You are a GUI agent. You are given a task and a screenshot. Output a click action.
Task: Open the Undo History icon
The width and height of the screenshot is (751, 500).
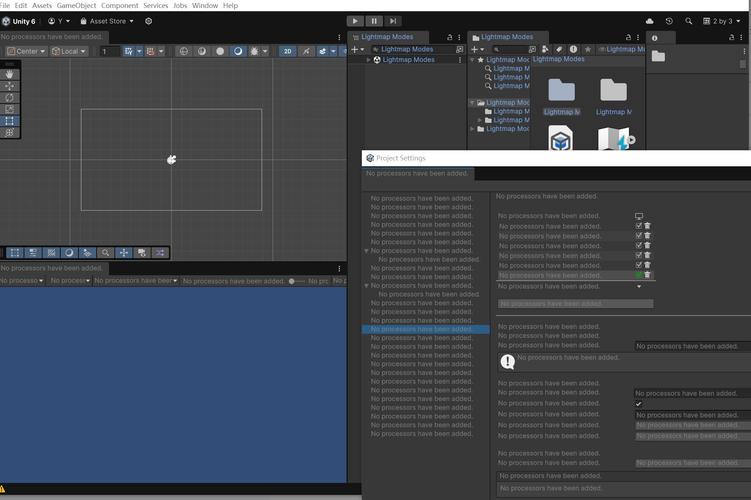pos(669,21)
